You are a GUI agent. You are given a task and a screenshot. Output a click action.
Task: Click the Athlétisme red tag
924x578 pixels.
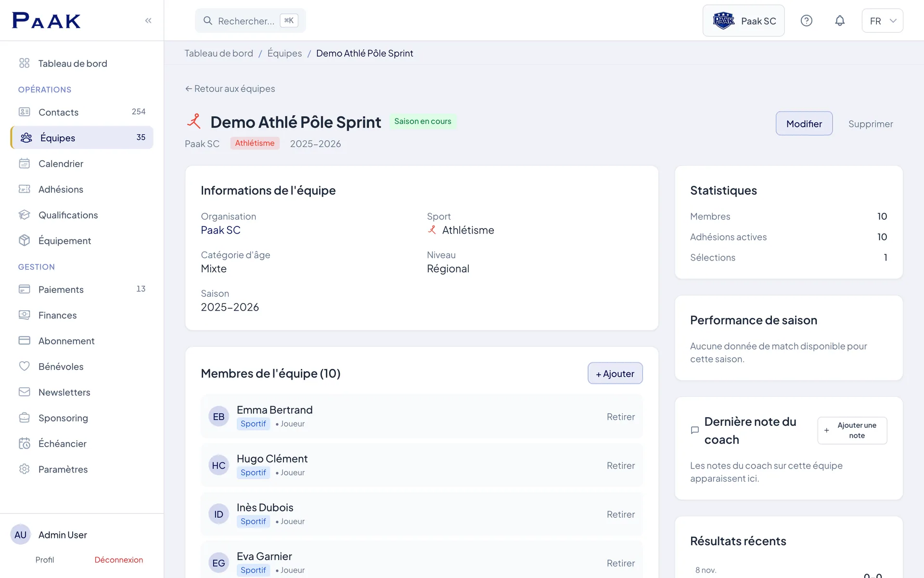[x=255, y=143]
